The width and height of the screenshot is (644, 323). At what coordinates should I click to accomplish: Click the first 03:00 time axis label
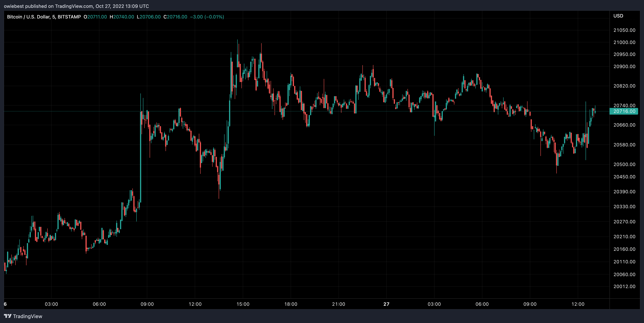51,304
